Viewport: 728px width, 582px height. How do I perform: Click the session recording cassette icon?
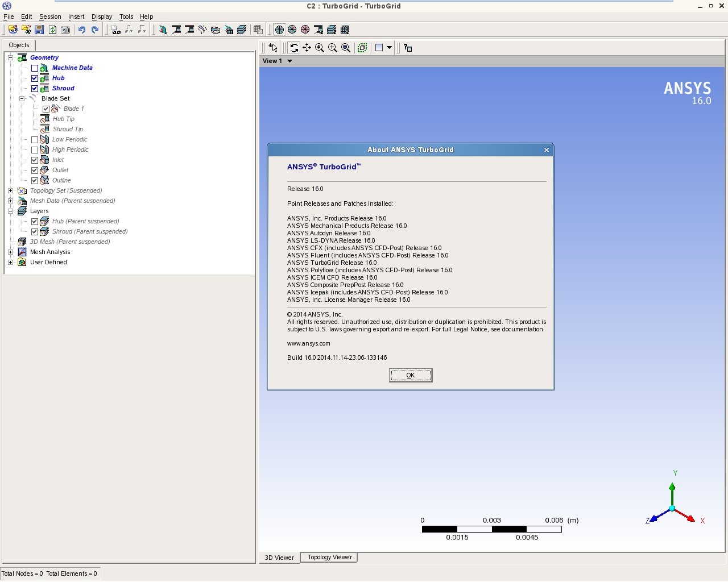tap(116, 30)
